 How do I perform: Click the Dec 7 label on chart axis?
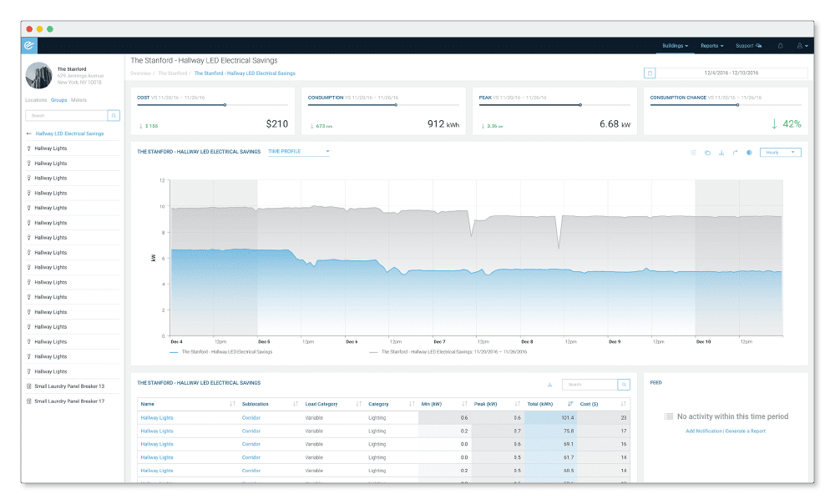tap(439, 341)
